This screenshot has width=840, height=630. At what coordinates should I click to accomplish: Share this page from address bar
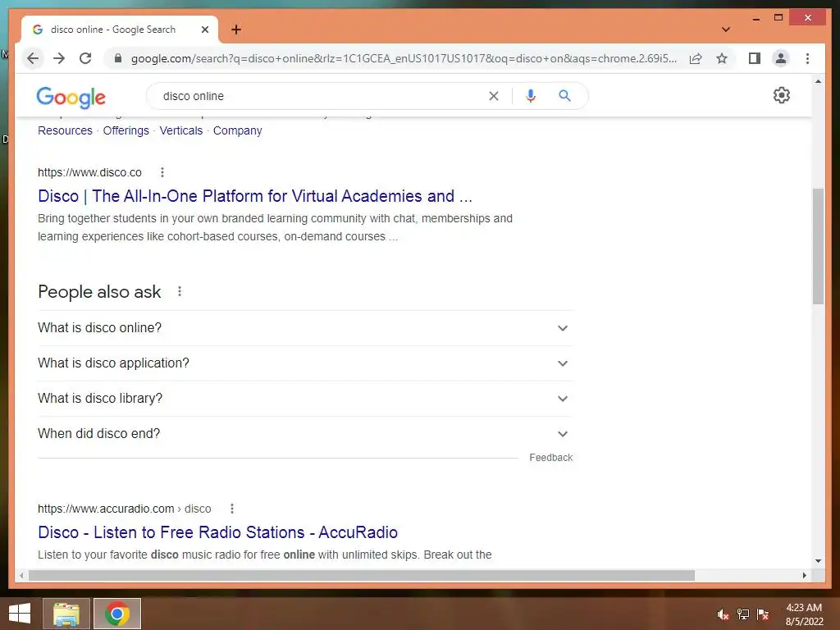pyautogui.click(x=696, y=58)
